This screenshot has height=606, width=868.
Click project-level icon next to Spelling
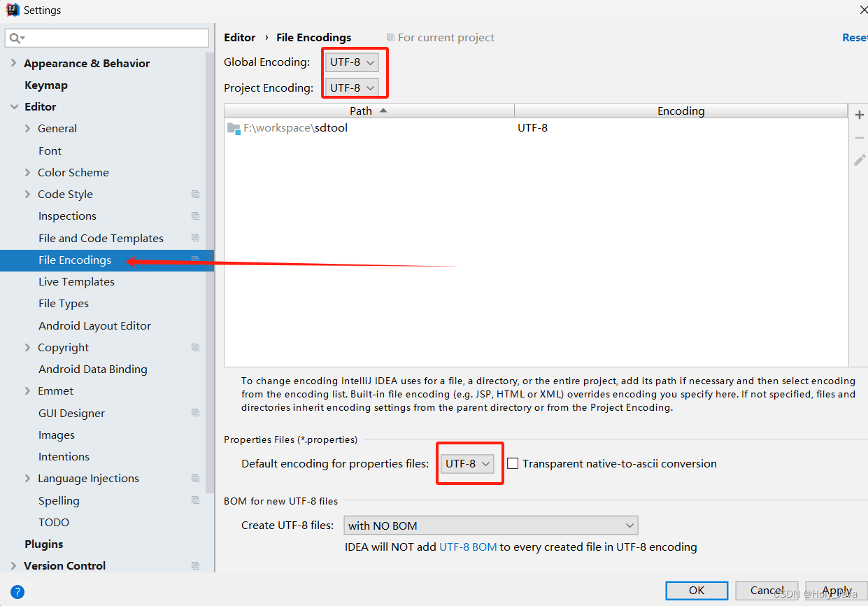point(195,500)
